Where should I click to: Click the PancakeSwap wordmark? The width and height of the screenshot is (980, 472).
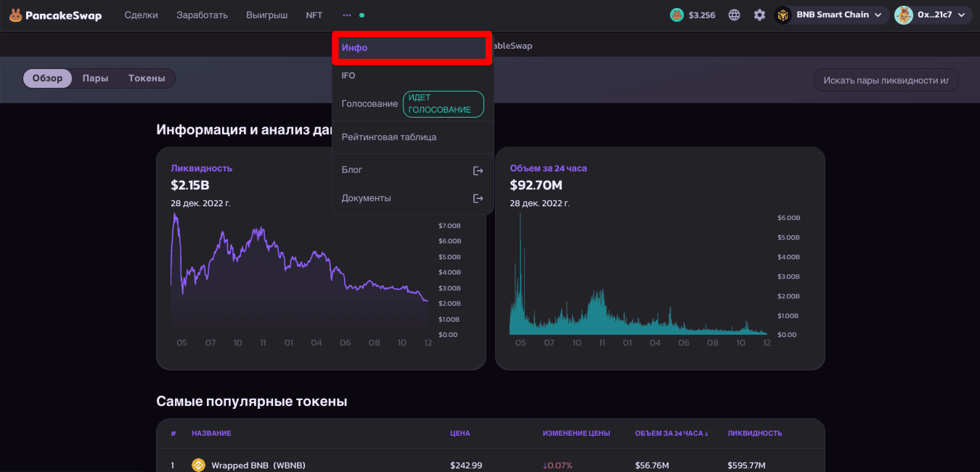click(x=64, y=16)
